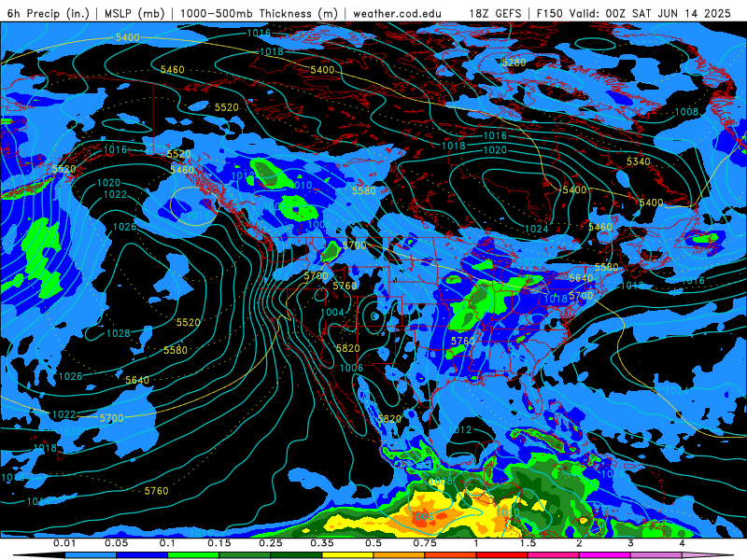
Task: Select the dark blue 0.05–0.1 legend swatch
Action: 142,555
